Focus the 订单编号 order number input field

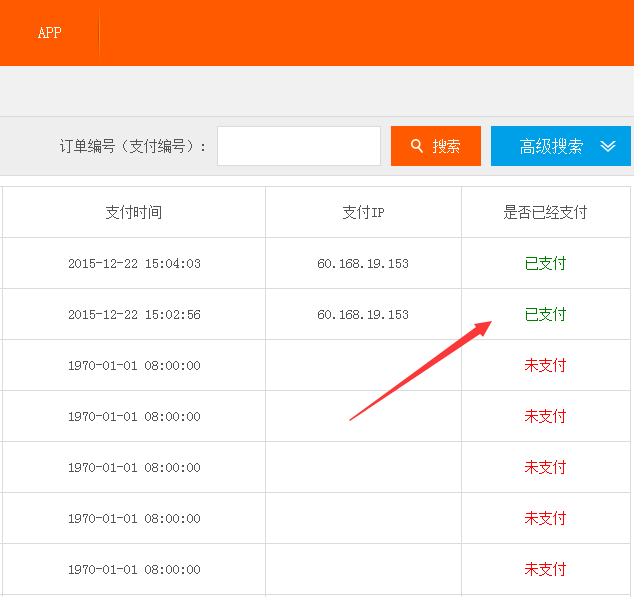299,146
